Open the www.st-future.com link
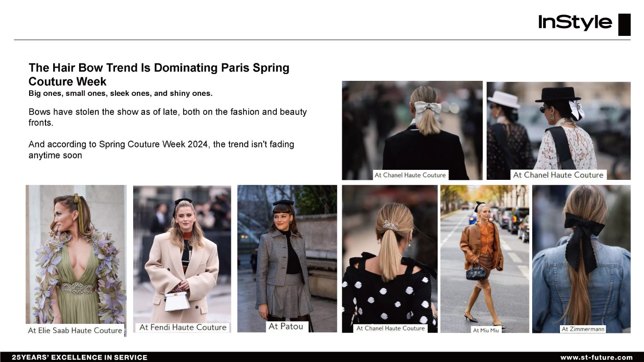 (596, 357)
